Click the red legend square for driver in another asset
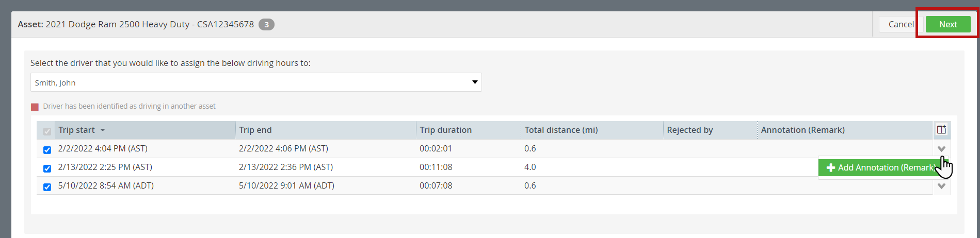This screenshot has height=238, width=980. [35, 107]
